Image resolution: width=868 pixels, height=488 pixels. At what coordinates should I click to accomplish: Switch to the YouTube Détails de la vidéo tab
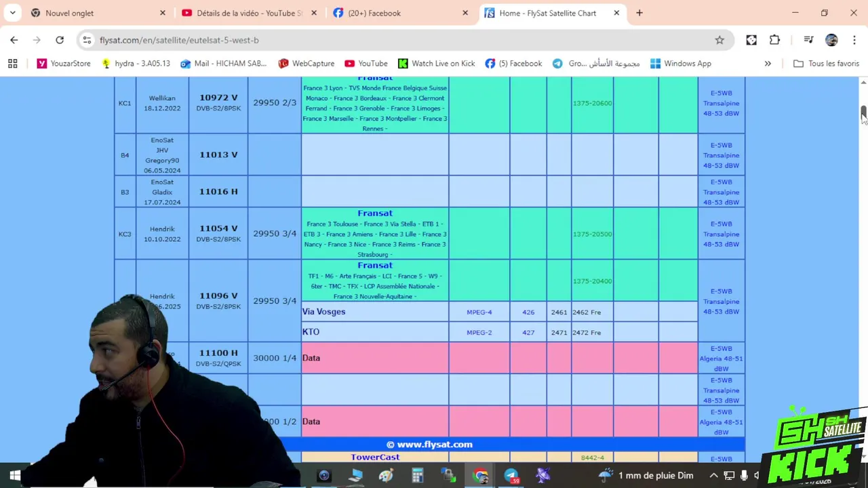(248, 13)
